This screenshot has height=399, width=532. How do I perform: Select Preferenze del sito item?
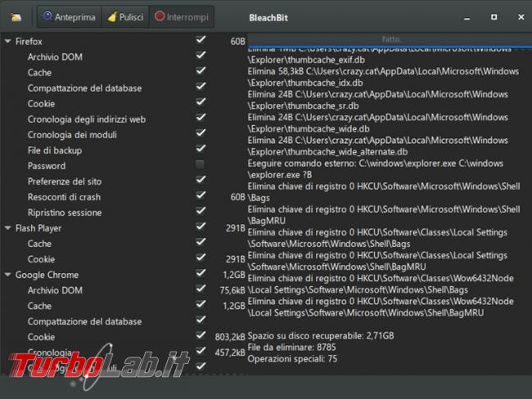[65, 182]
